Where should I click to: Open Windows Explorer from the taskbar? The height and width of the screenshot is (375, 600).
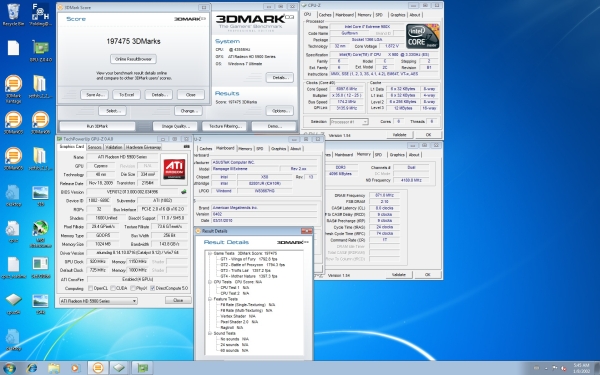[x=54, y=368]
